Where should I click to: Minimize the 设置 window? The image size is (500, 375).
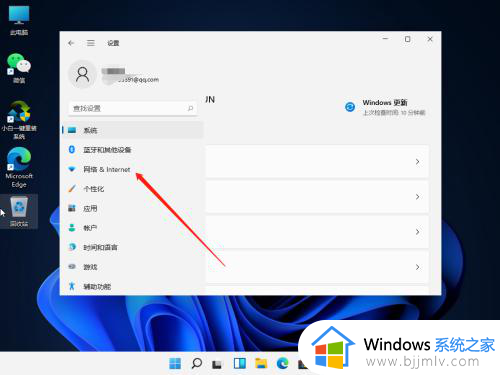385,39
